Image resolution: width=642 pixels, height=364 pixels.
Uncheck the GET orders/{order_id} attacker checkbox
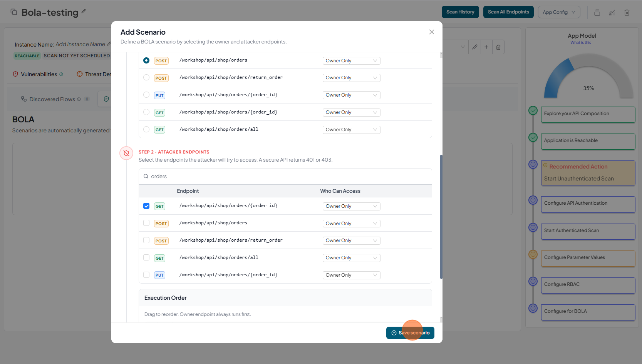(146, 206)
